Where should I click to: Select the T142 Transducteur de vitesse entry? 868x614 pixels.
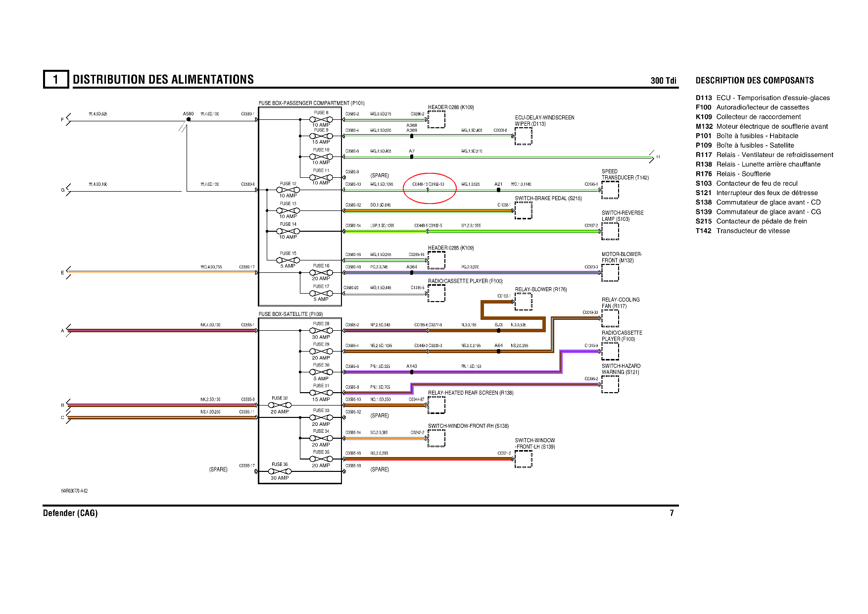(x=742, y=231)
